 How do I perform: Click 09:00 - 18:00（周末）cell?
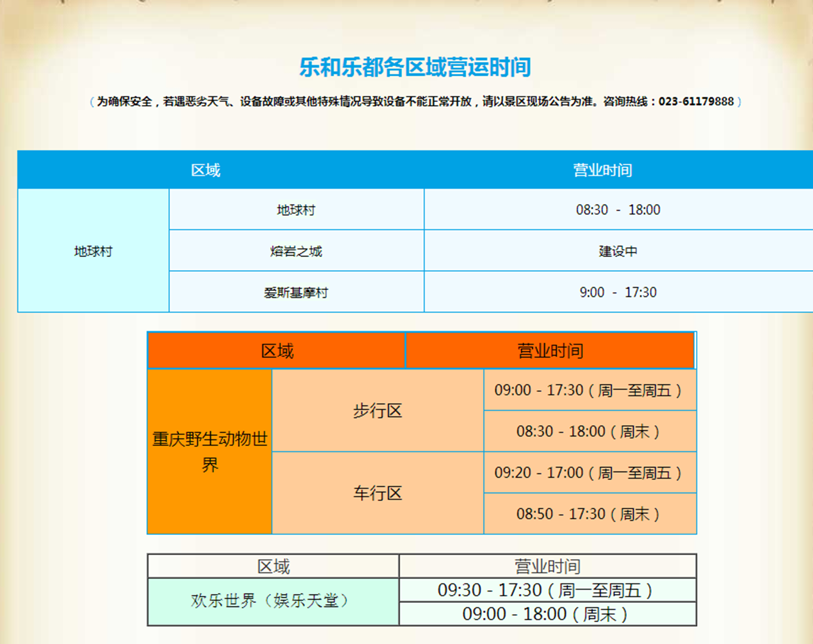pos(548,614)
